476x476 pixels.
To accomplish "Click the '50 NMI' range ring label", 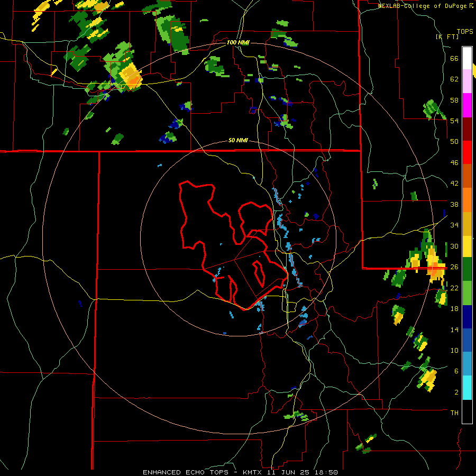I will click(x=238, y=141).
